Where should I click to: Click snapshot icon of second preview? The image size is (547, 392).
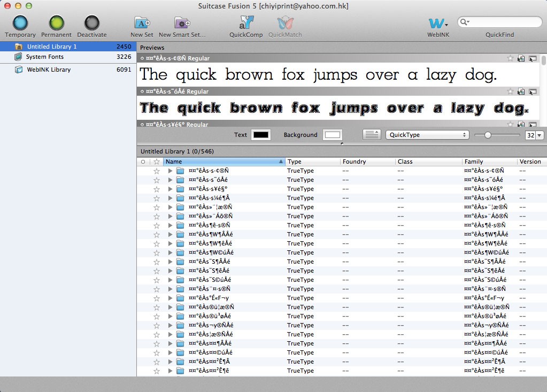click(521, 91)
